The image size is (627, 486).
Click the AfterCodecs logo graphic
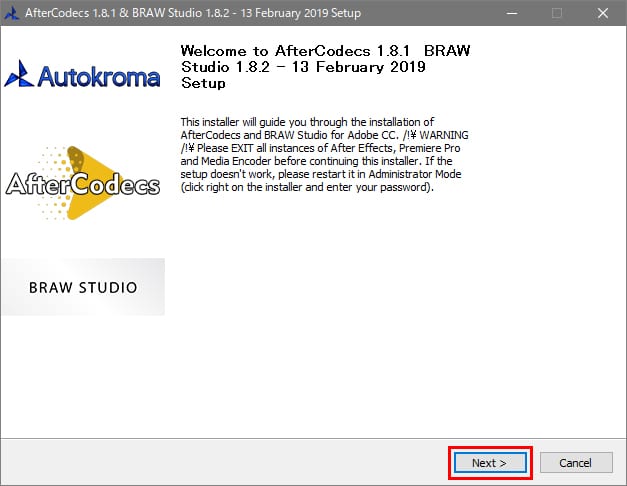[82, 183]
